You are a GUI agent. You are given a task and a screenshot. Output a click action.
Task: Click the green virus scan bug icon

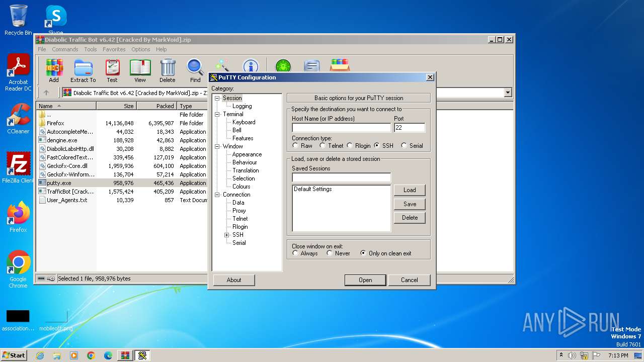click(283, 66)
